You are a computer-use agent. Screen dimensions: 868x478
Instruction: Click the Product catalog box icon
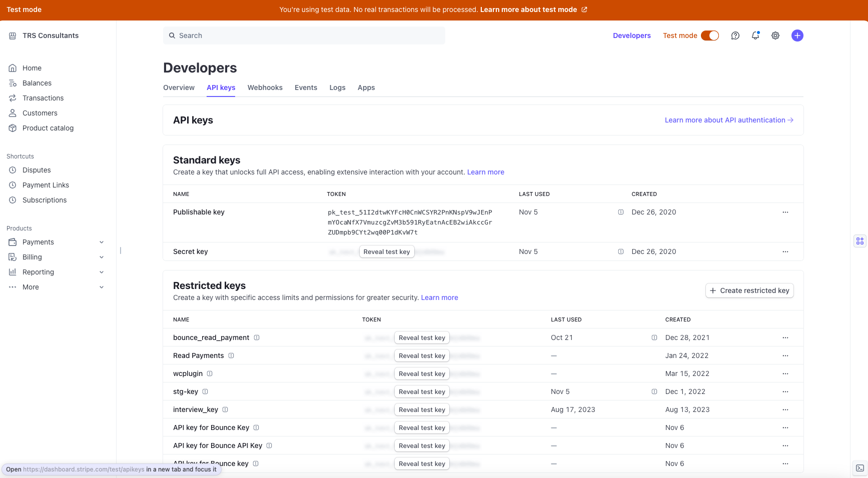click(x=13, y=128)
